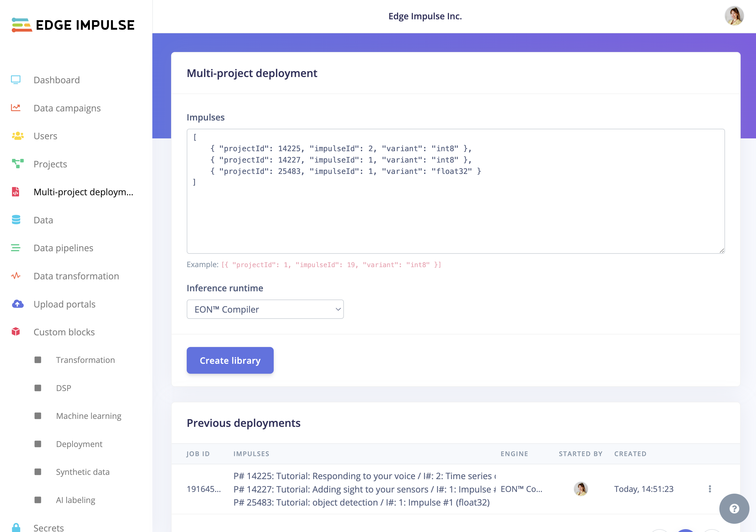Click the Created column header
This screenshot has width=756, height=532.
pos(630,454)
